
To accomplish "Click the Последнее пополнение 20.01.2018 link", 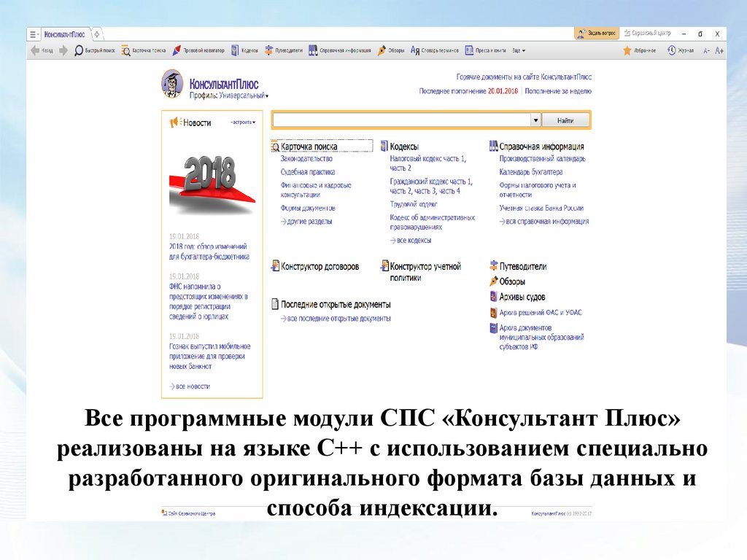I will 468,91.
